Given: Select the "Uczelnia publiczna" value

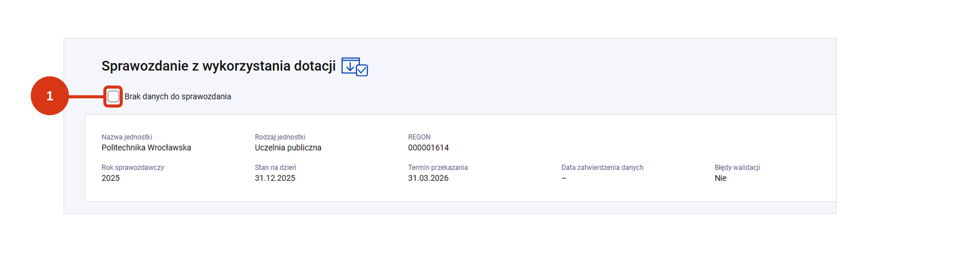Looking at the screenshot, I should click(x=288, y=147).
